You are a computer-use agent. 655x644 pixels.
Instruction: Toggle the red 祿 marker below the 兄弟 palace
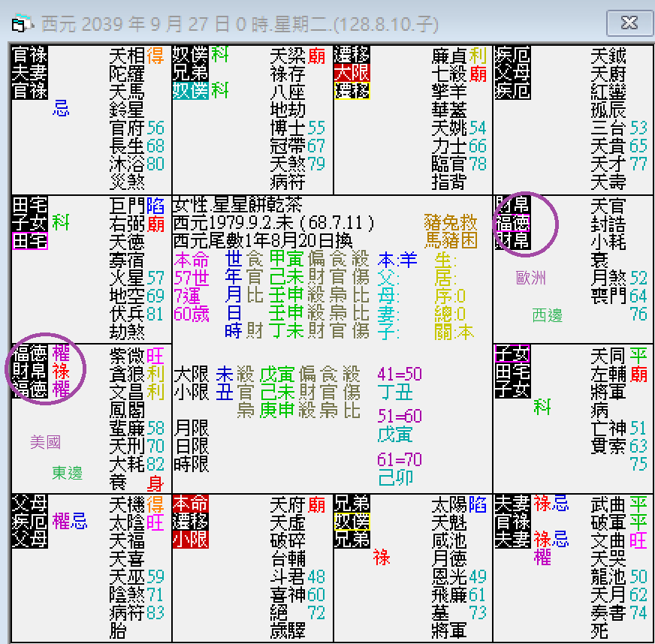pyautogui.click(x=382, y=558)
